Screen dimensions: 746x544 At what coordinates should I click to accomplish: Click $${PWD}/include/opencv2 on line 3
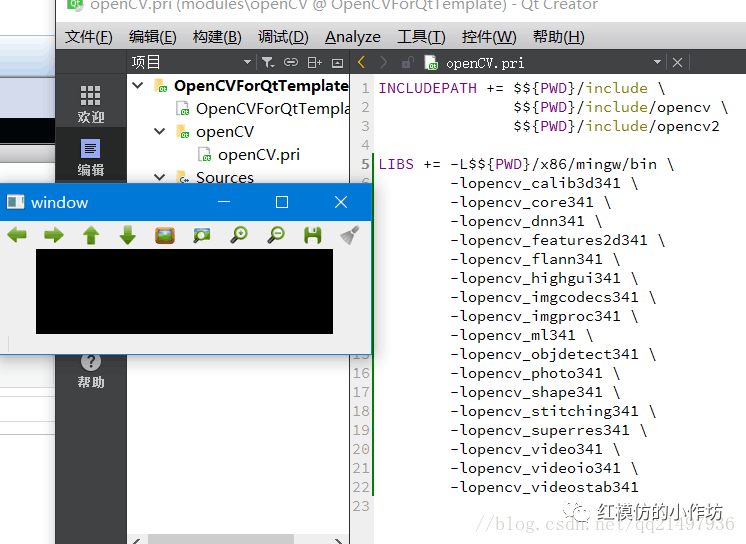[616, 126]
